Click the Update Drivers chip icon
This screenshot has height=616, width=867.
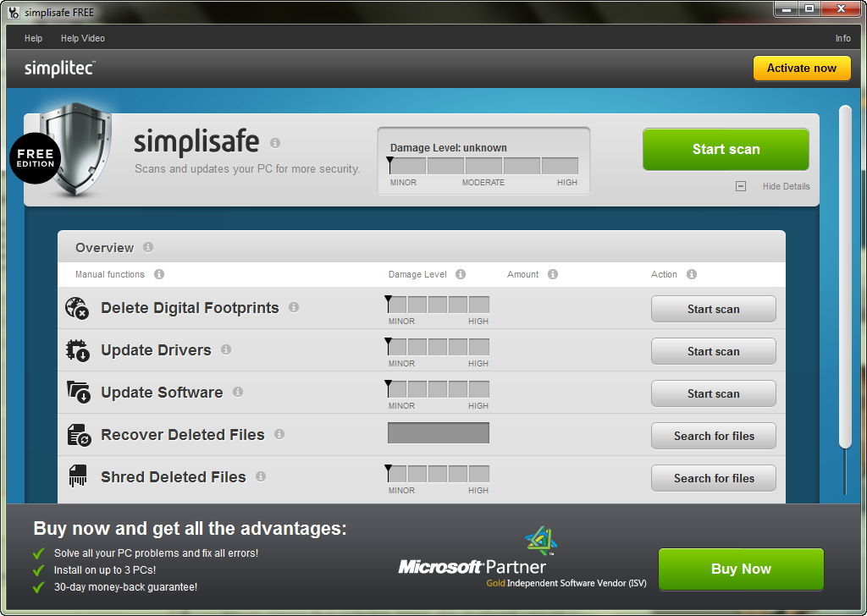[78, 350]
